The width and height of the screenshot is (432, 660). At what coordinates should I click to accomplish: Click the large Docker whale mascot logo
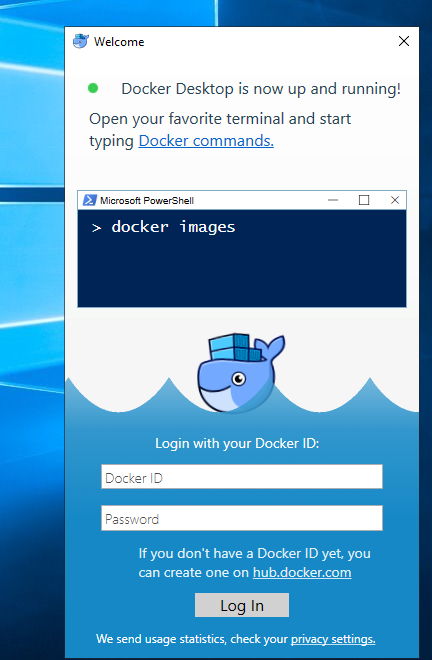tap(241, 373)
